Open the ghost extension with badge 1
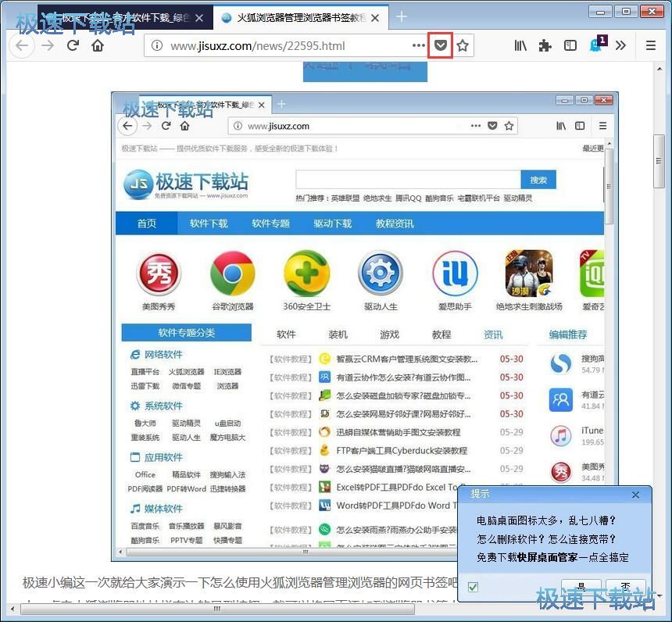This screenshot has height=622, width=672. [597, 44]
